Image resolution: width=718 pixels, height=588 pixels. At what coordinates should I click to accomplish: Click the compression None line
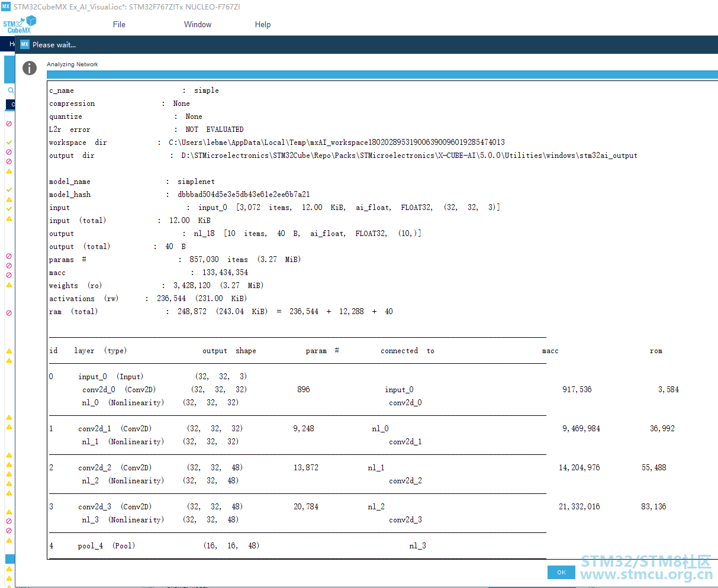click(120, 104)
